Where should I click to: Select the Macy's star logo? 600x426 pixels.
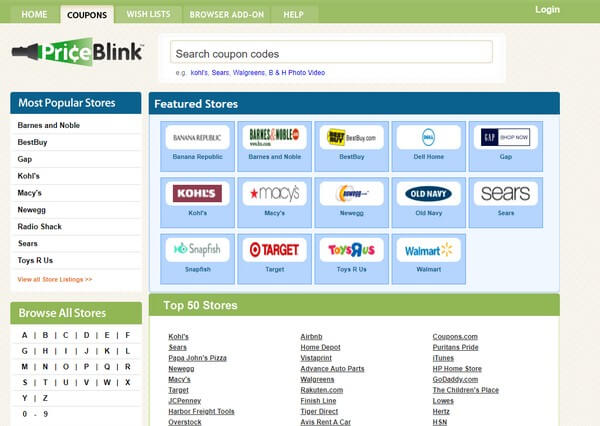pyautogui.click(x=274, y=193)
